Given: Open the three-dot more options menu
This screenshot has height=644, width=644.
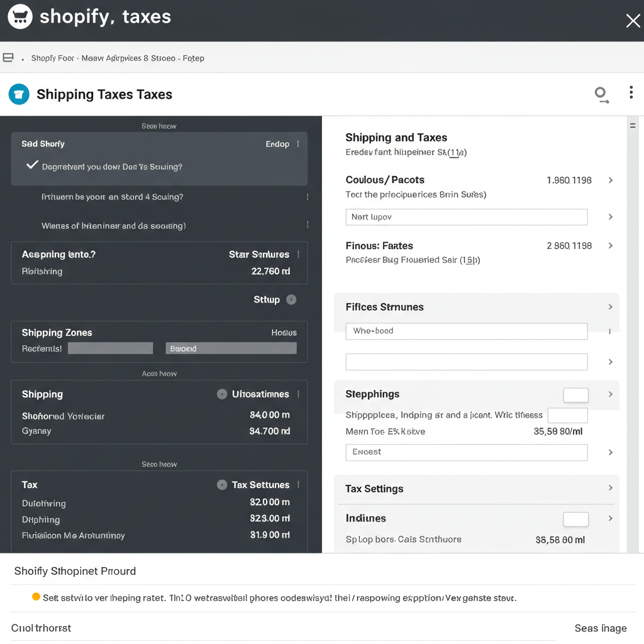Looking at the screenshot, I should point(631,92).
